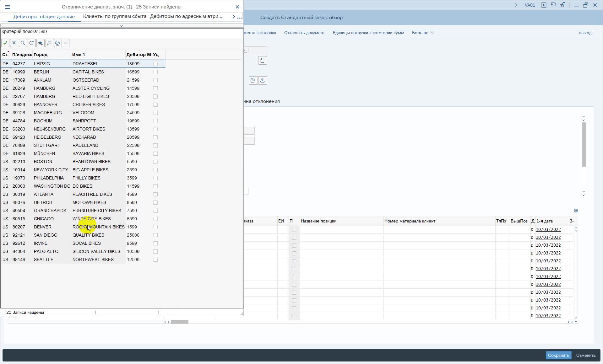Click the user lock icon in title bar
Viewport: 603px width, 364px height.
pyautogui.click(x=562, y=5)
